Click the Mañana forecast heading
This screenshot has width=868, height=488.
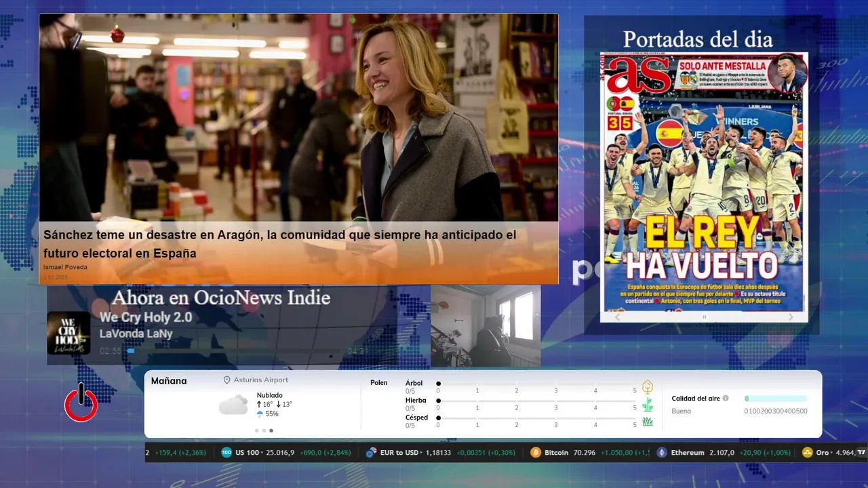pos(169,381)
